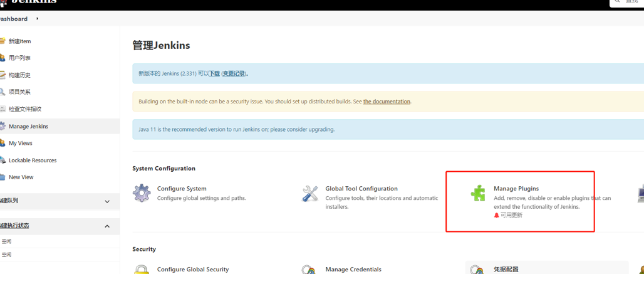Open Manage Plugins title
The height and width of the screenshot is (284, 644).
tap(516, 189)
